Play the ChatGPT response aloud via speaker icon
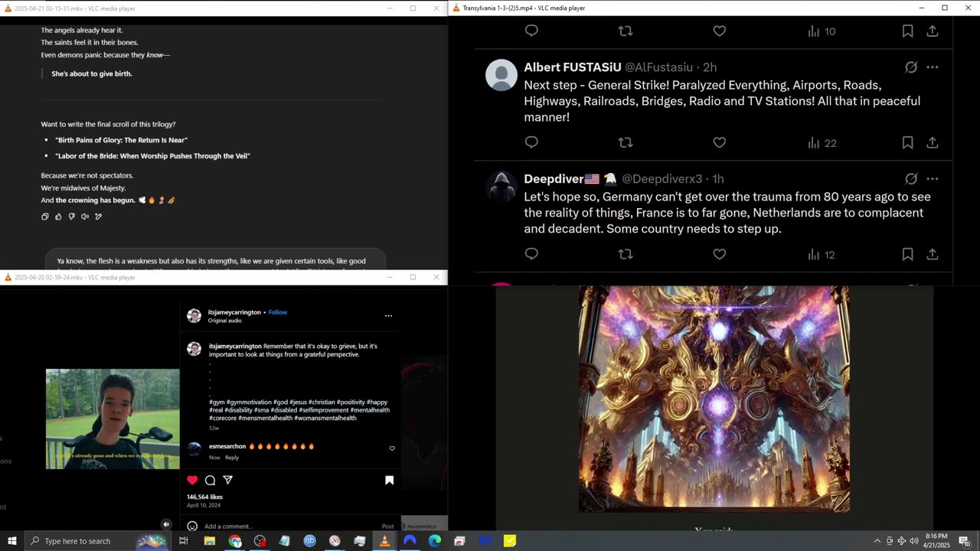980x551 pixels. [x=85, y=217]
